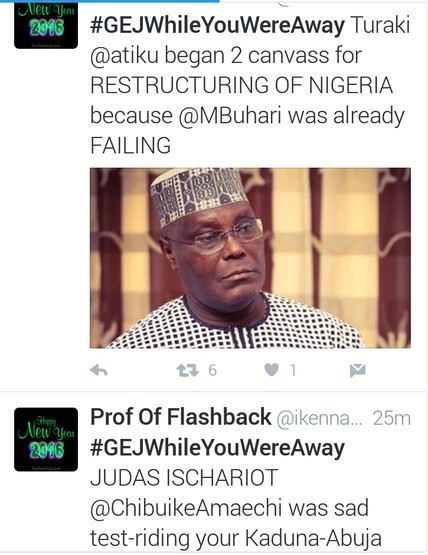
Task: Like the tweet with the heart icon
Action: point(272,370)
